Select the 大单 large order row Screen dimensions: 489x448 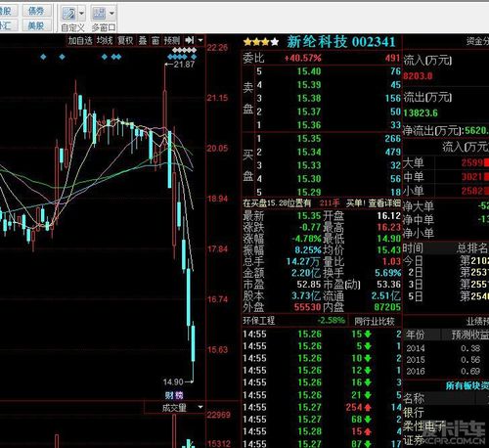446,162
